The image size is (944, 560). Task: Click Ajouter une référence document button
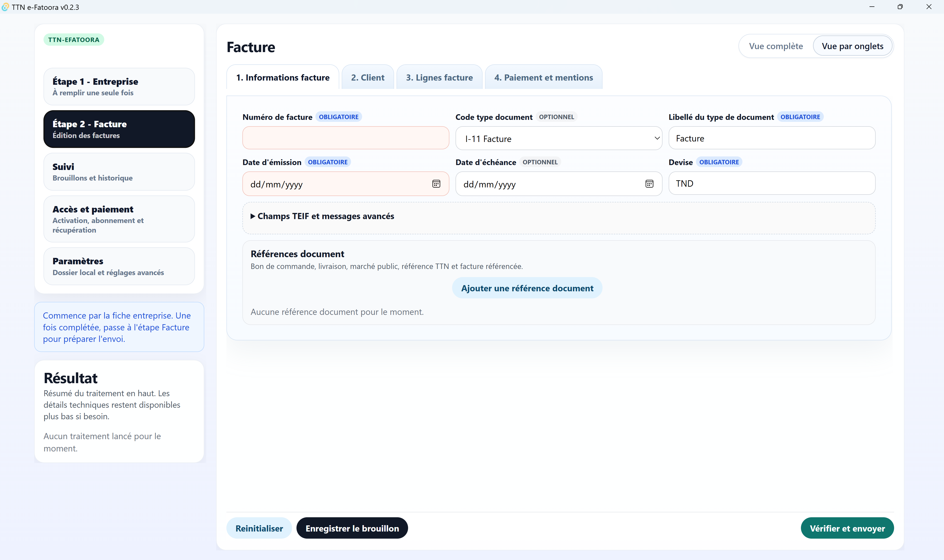(x=527, y=288)
